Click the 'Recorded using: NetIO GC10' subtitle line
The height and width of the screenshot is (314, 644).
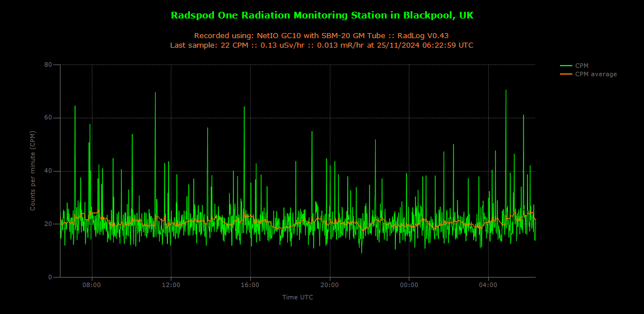pyautogui.click(x=321, y=35)
